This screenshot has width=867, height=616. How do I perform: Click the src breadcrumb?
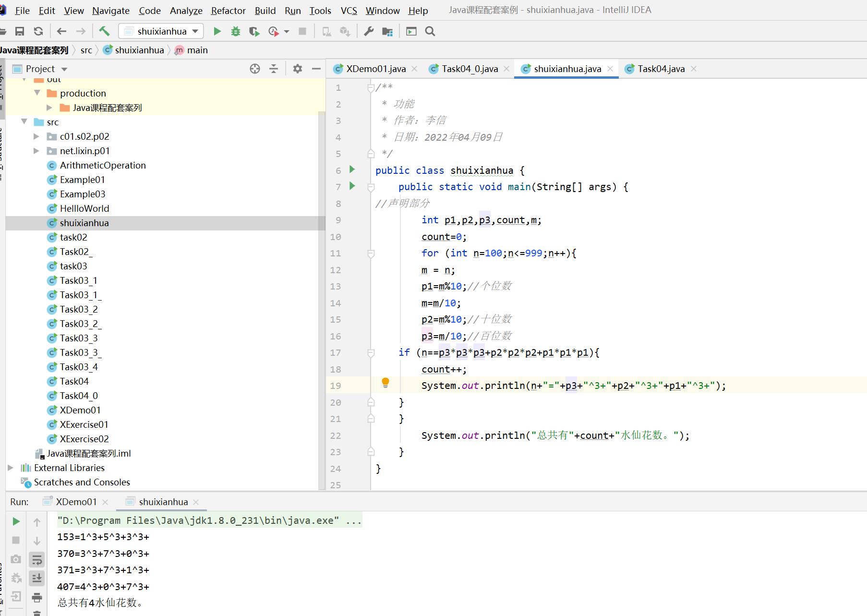pyautogui.click(x=86, y=50)
